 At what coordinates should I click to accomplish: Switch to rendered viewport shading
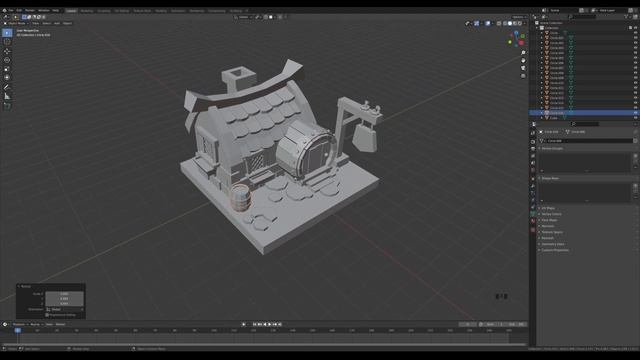(x=520, y=23)
